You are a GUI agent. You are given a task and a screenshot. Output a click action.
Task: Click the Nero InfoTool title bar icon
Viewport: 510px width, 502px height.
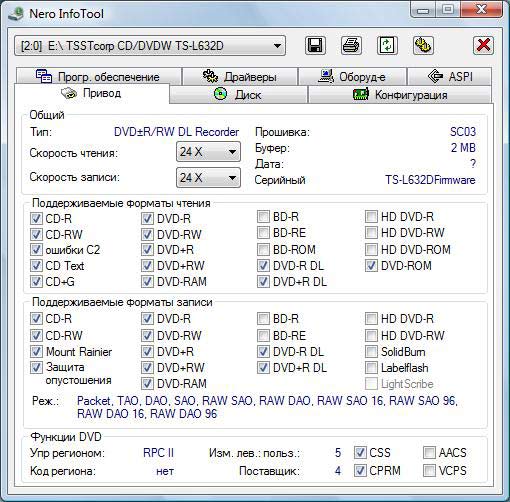click(16, 14)
